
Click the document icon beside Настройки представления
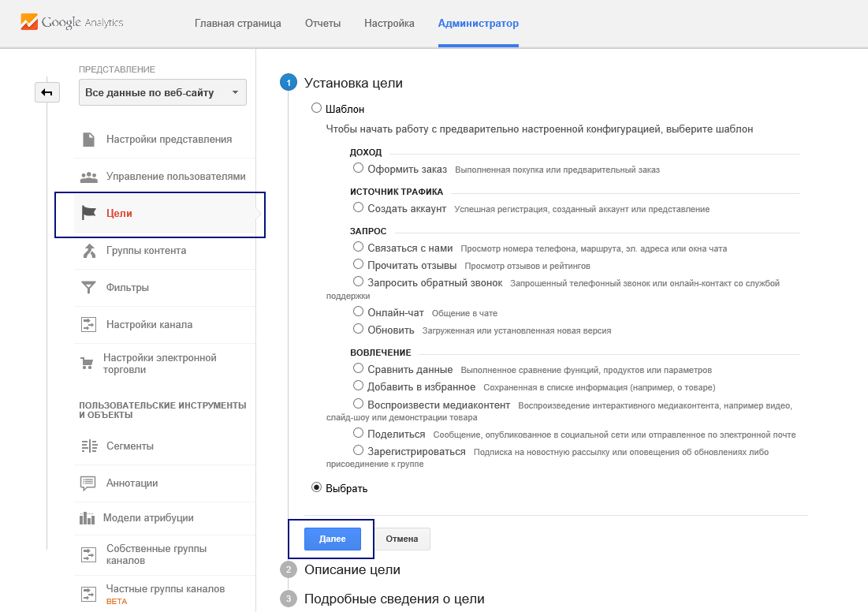[x=88, y=140]
